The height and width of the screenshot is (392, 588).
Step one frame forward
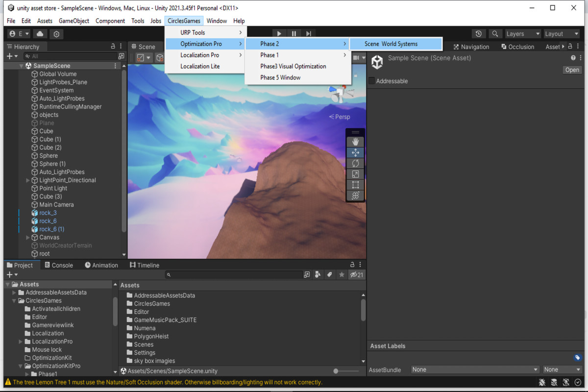pos(308,34)
